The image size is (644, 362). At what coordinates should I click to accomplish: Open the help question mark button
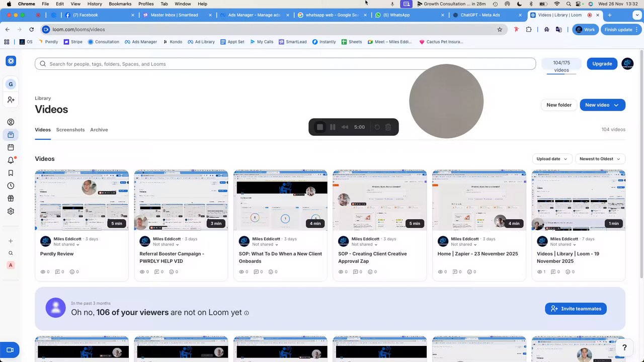pyautogui.click(x=624, y=347)
